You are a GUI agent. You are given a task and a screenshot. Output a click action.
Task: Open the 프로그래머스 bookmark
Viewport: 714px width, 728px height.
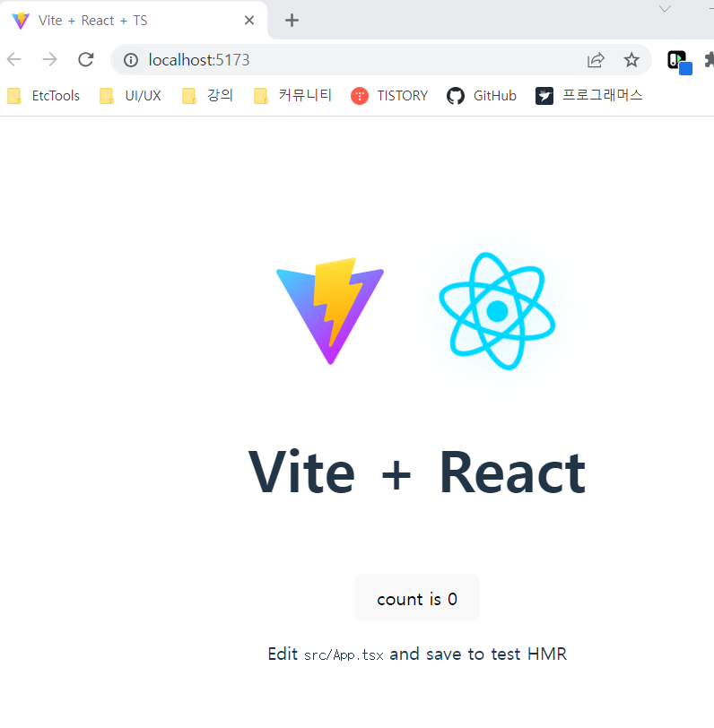[589, 96]
